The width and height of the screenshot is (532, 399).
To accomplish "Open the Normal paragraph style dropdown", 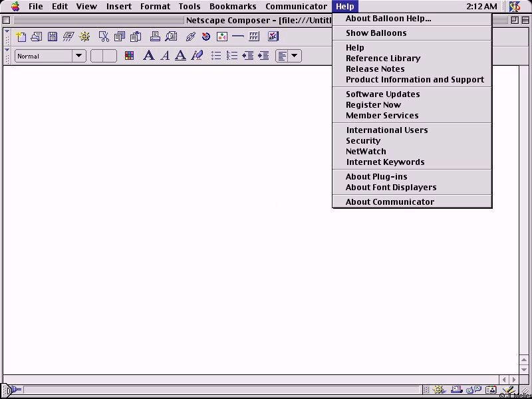I will 51,56.
